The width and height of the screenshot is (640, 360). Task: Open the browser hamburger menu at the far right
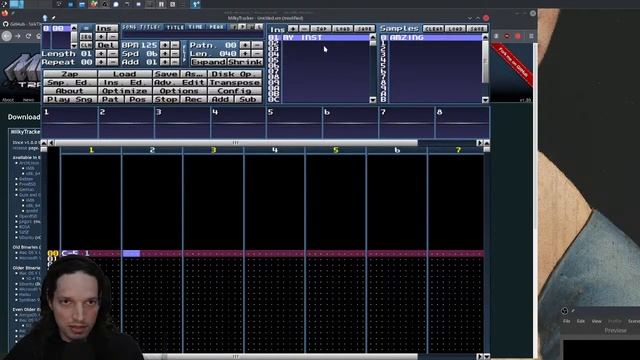click(x=531, y=36)
